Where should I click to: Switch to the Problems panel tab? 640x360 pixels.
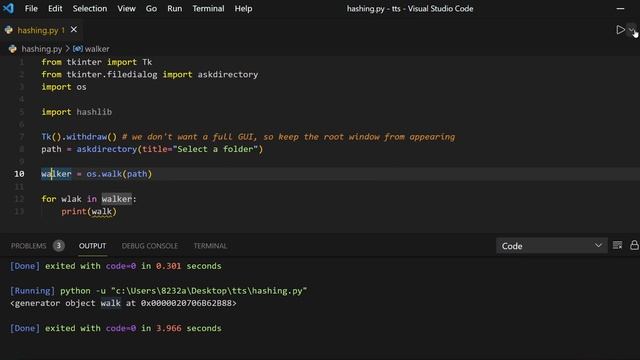[x=29, y=246]
